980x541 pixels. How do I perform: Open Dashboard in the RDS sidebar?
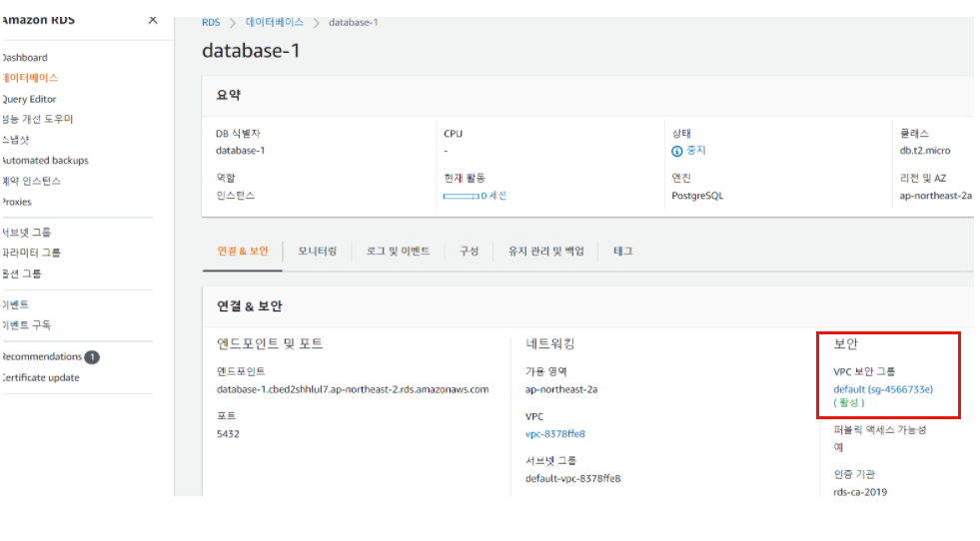pyautogui.click(x=24, y=58)
